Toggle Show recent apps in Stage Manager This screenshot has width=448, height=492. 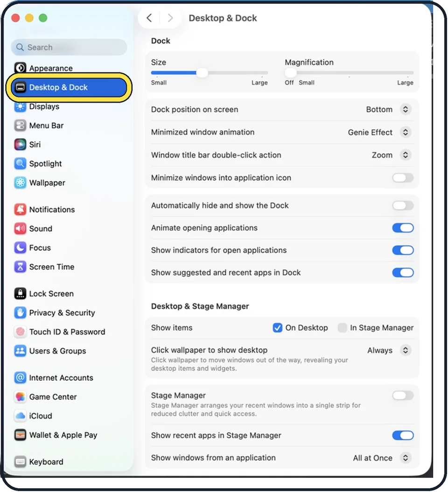[403, 435]
